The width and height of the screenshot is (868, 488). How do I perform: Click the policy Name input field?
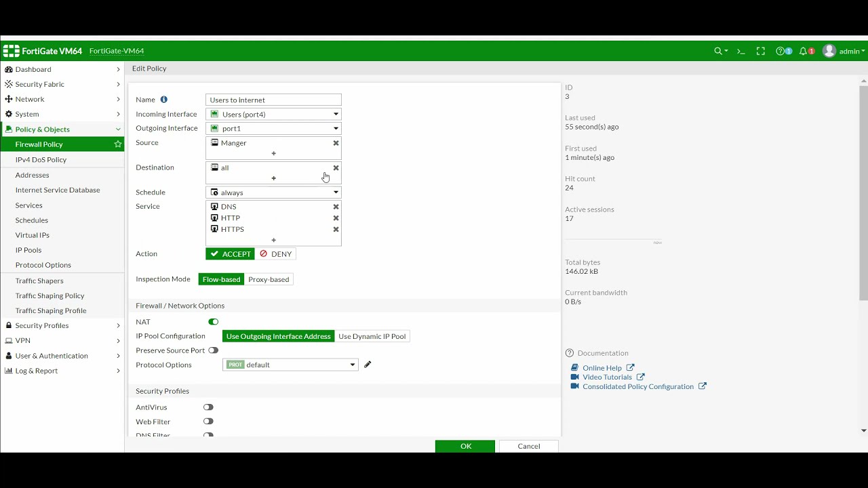[x=273, y=100]
